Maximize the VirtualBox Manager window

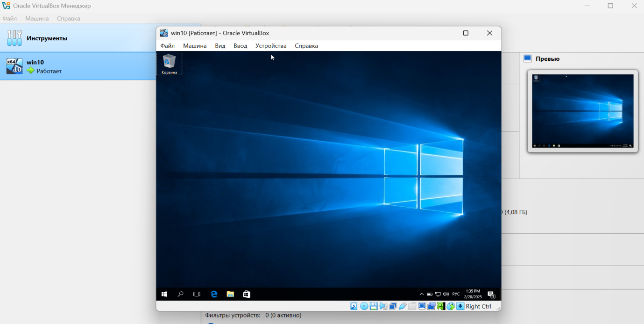[x=610, y=6]
